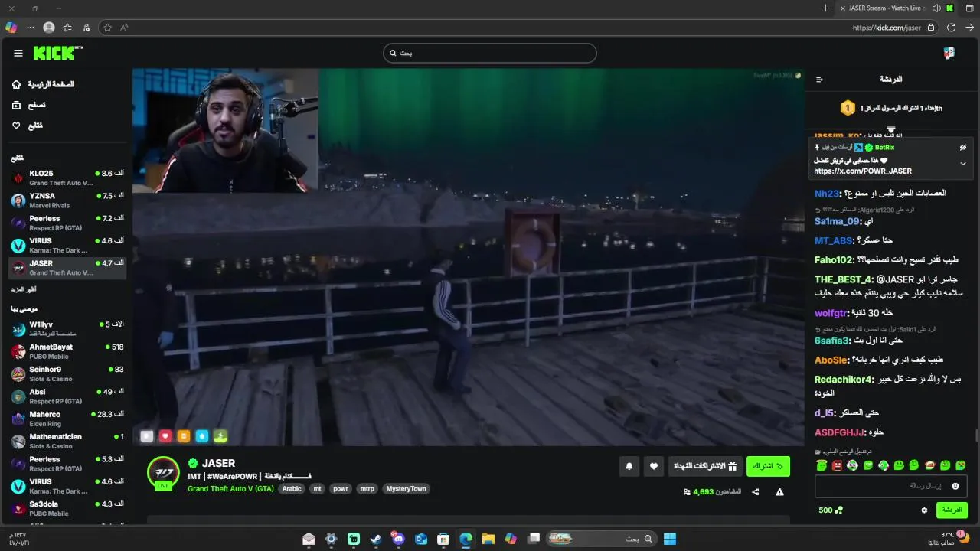Open the Maherco Elden Ring channel
This screenshot has height=551, width=980.
coord(67,419)
